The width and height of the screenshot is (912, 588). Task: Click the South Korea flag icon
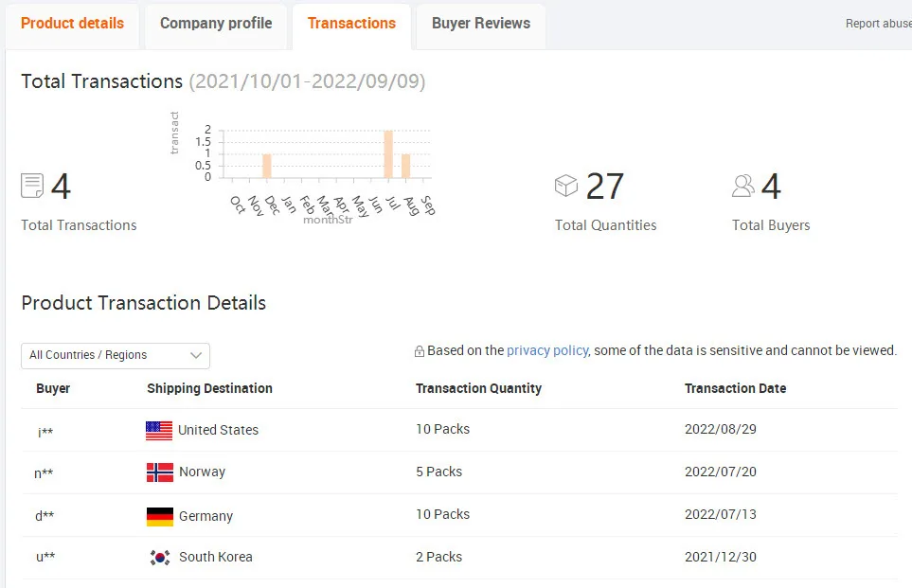pyautogui.click(x=160, y=558)
